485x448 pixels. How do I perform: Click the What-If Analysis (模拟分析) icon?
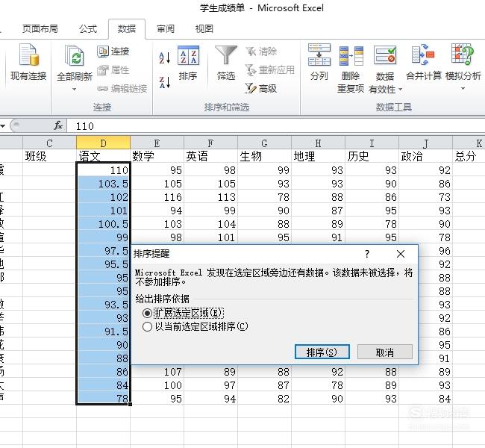click(463, 55)
